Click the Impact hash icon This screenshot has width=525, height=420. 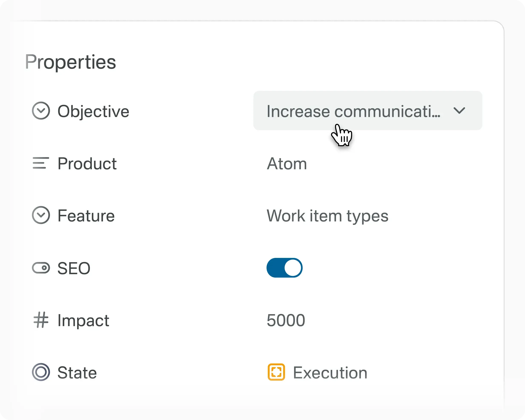coord(41,320)
